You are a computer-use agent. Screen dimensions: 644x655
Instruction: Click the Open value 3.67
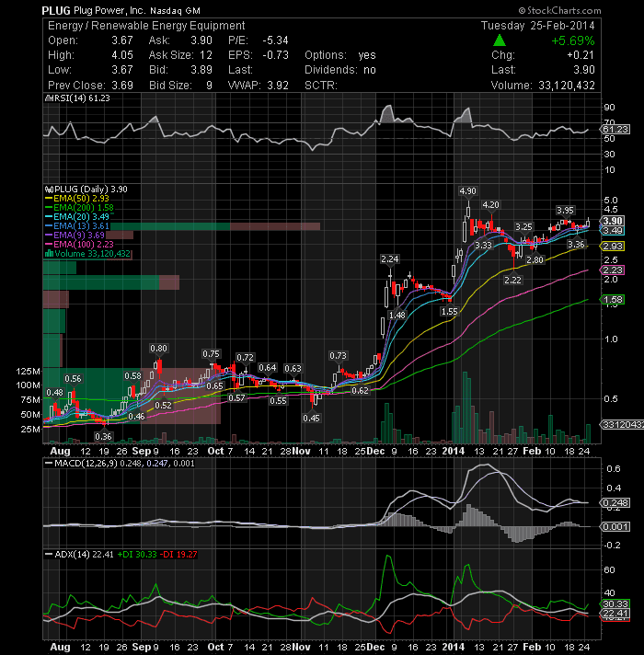click(x=122, y=40)
